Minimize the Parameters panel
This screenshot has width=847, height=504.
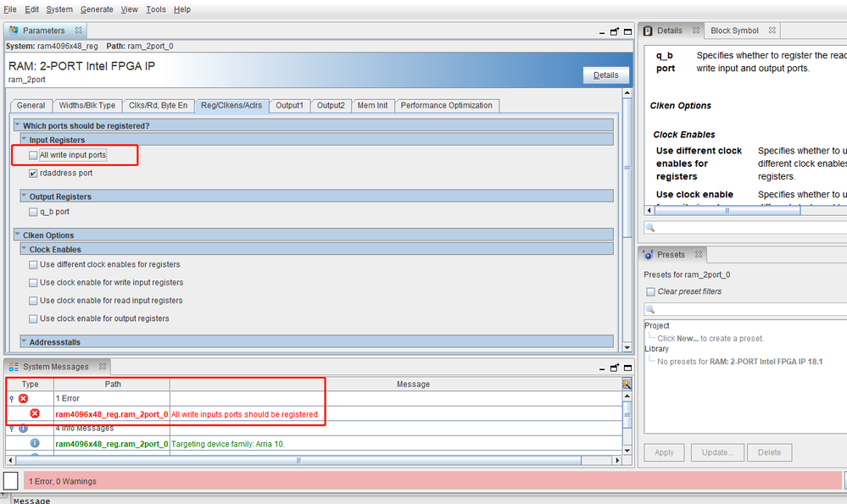tap(602, 32)
